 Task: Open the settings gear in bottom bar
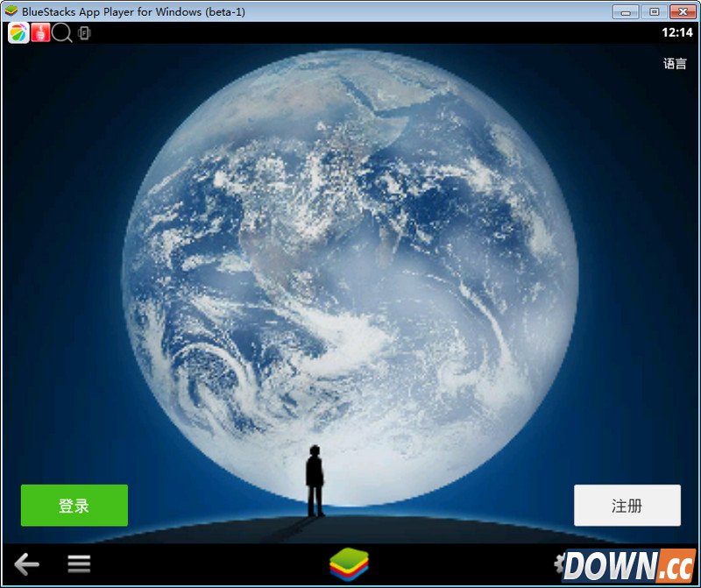coord(557,563)
